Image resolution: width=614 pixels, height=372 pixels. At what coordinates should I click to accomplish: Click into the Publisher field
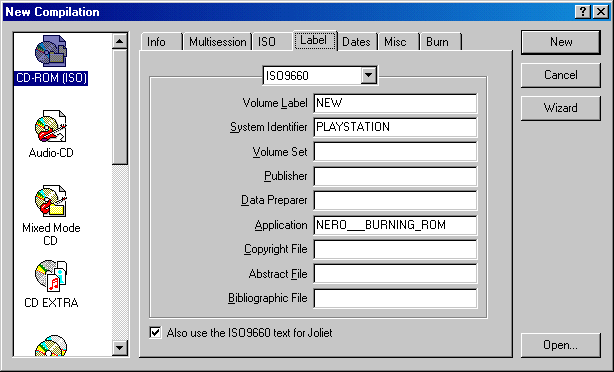click(395, 176)
